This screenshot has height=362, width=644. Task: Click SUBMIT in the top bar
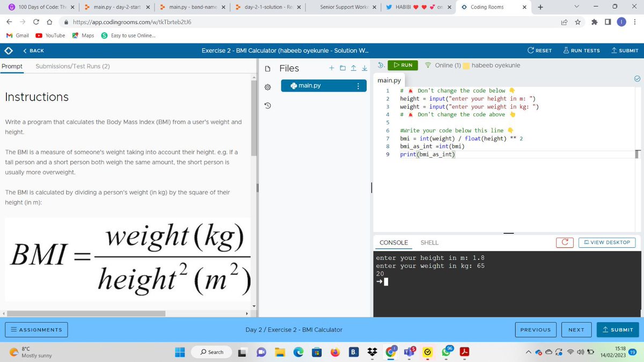coord(625,50)
